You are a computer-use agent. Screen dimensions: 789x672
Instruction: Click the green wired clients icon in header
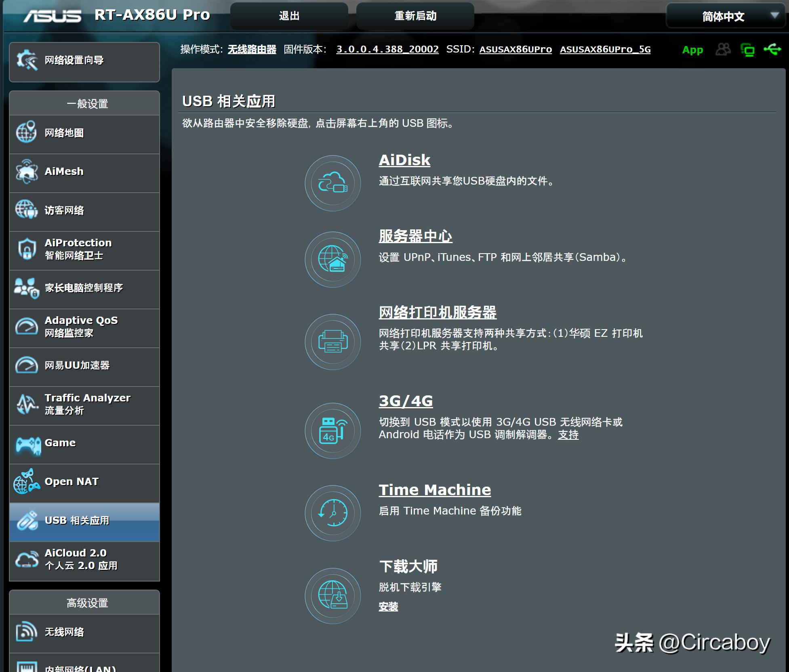[x=748, y=49]
